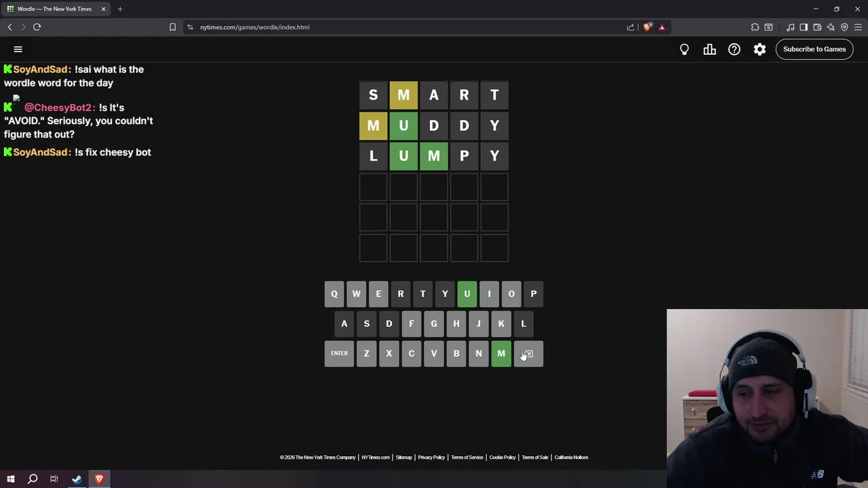
Task: Tap the Q key on Wordle keyboard
Action: pos(334,293)
